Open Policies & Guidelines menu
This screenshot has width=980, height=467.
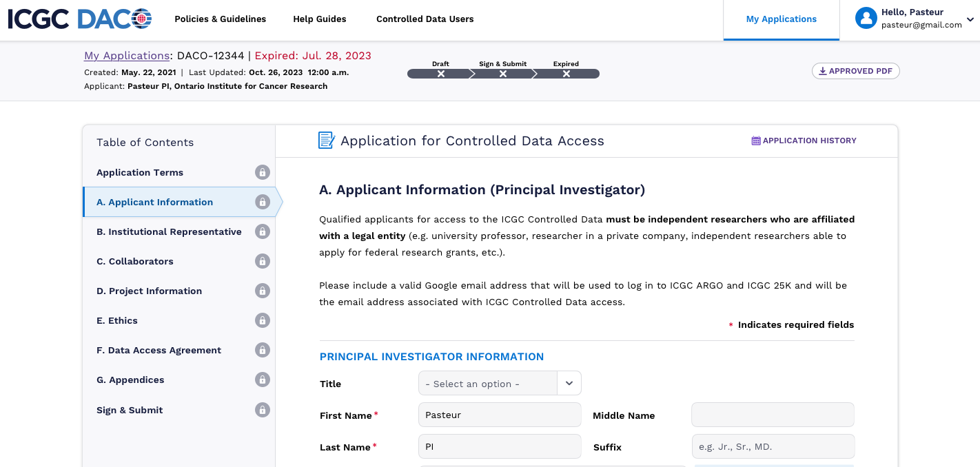coord(220,19)
